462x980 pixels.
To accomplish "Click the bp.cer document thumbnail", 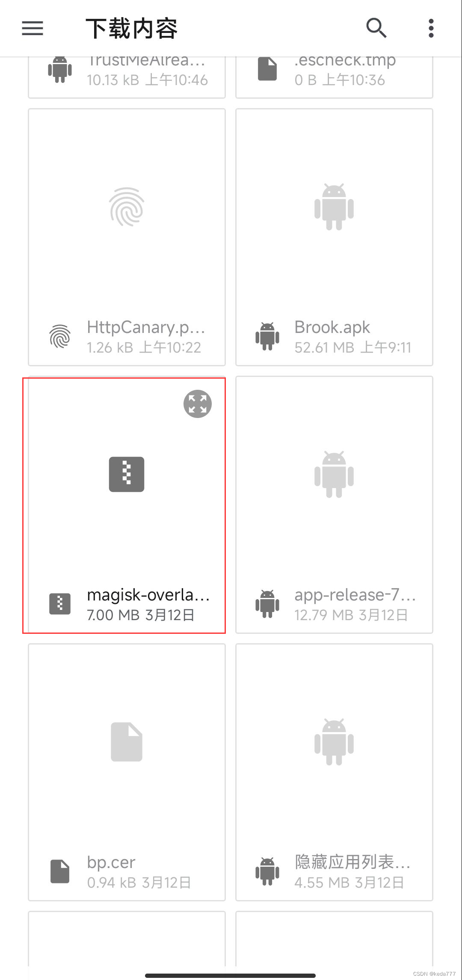I will 127,742.
